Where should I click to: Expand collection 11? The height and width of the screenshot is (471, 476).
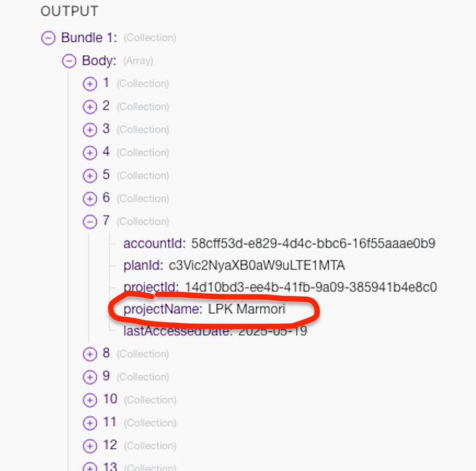(89, 423)
